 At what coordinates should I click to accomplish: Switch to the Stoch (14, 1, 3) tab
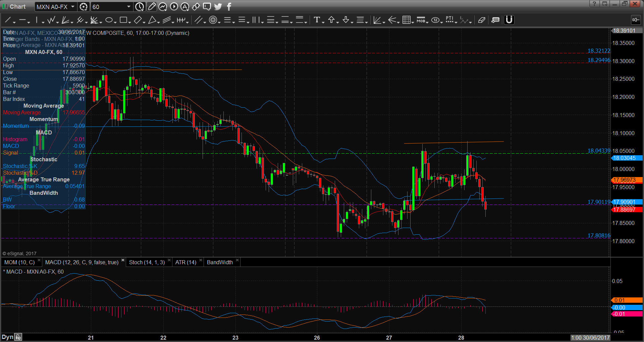coord(147,262)
